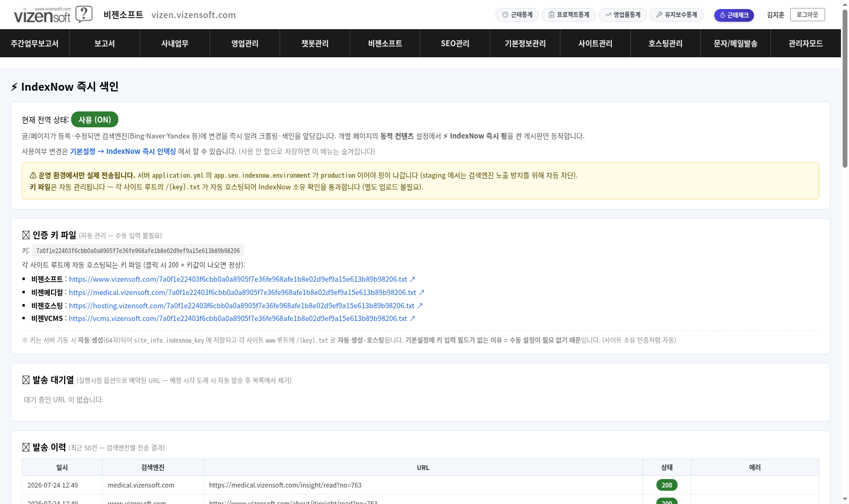This screenshot has width=849, height=504.
Task: Click external-link arrow after hosting.vizensoft.com URL
Action: coord(420,306)
